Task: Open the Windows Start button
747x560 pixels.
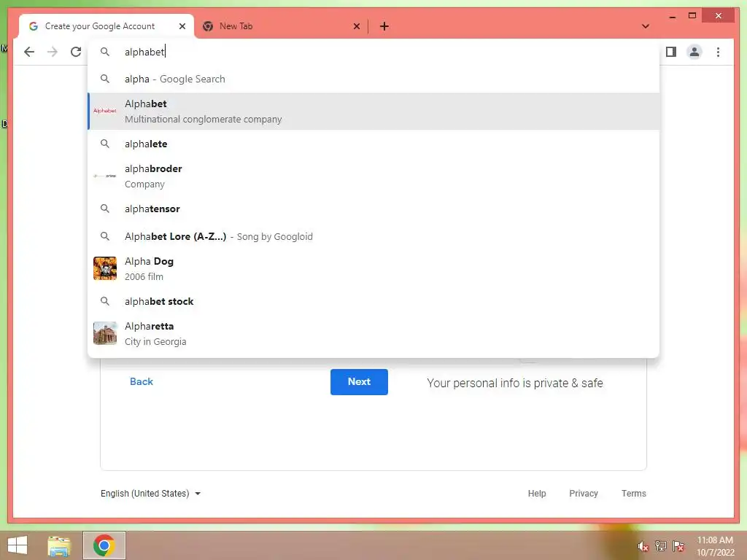Action: point(18,545)
